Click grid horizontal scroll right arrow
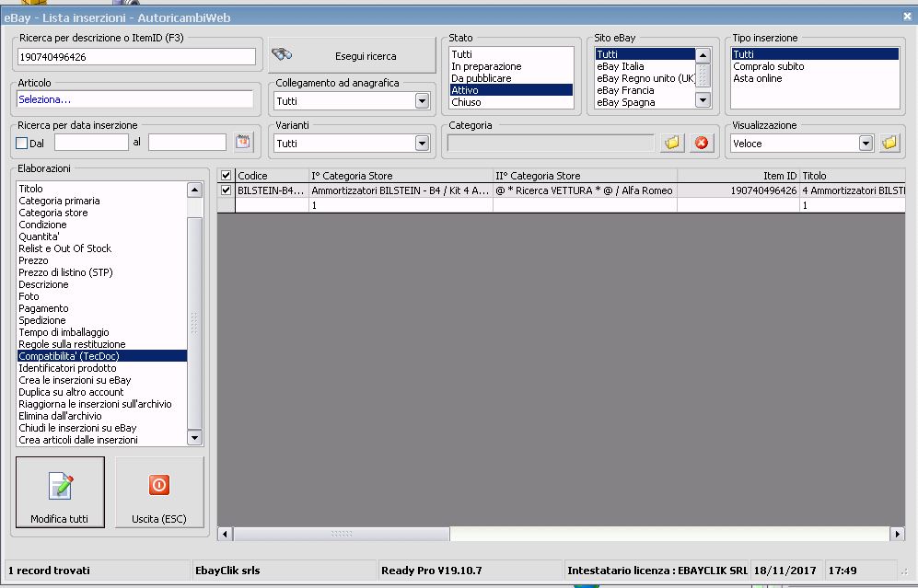This screenshot has height=588, width=918. pyautogui.click(x=897, y=534)
